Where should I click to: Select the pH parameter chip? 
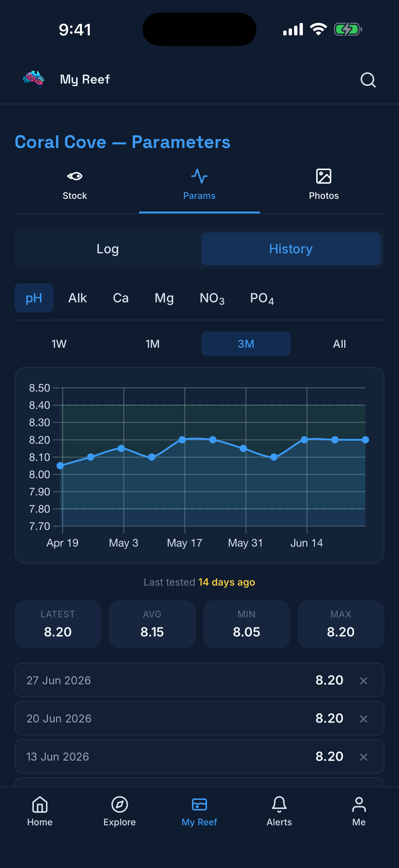[x=34, y=298]
